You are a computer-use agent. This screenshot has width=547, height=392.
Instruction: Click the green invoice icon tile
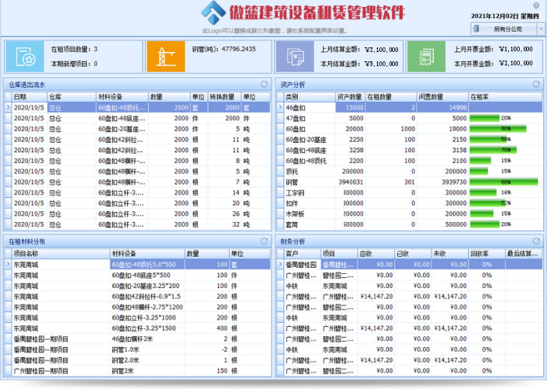(424, 57)
